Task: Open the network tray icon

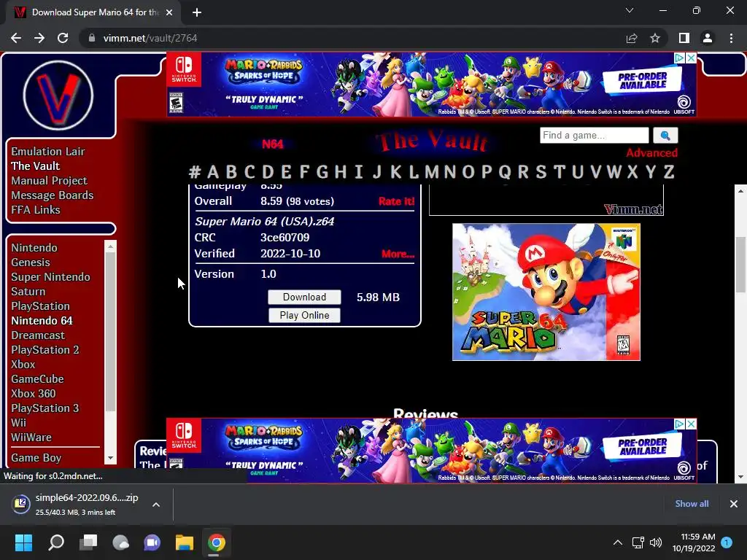Action: tap(638, 542)
